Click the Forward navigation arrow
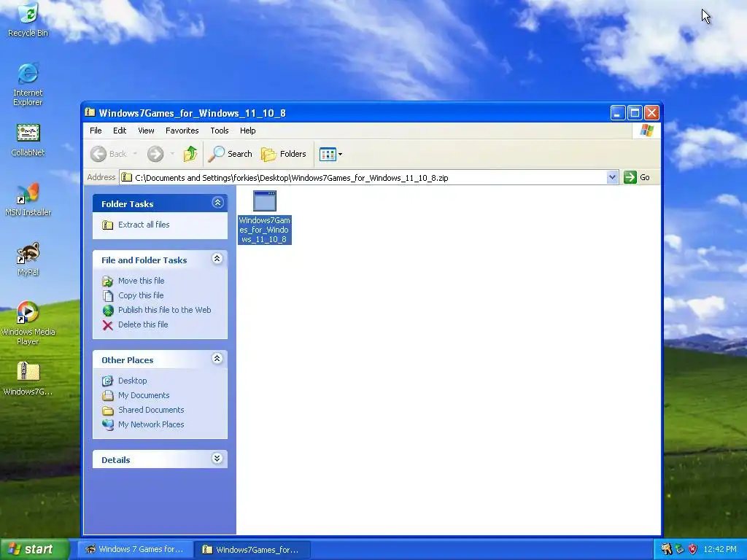 click(x=155, y=154)
